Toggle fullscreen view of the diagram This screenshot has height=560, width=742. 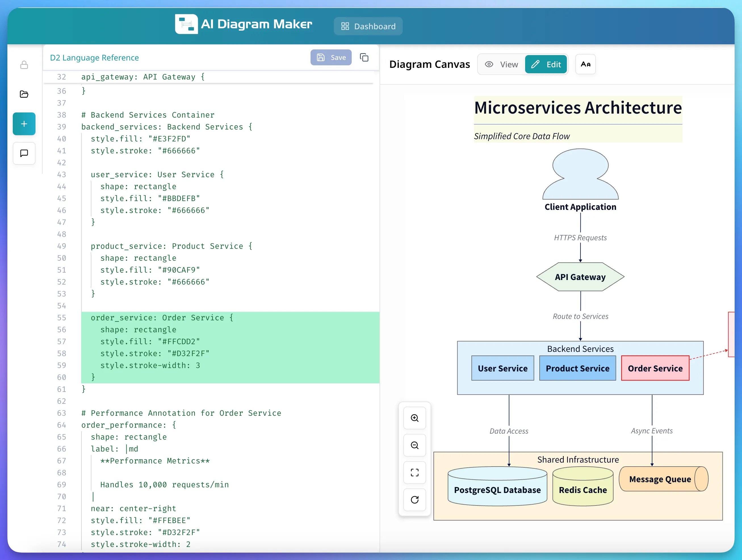(415, 473)
